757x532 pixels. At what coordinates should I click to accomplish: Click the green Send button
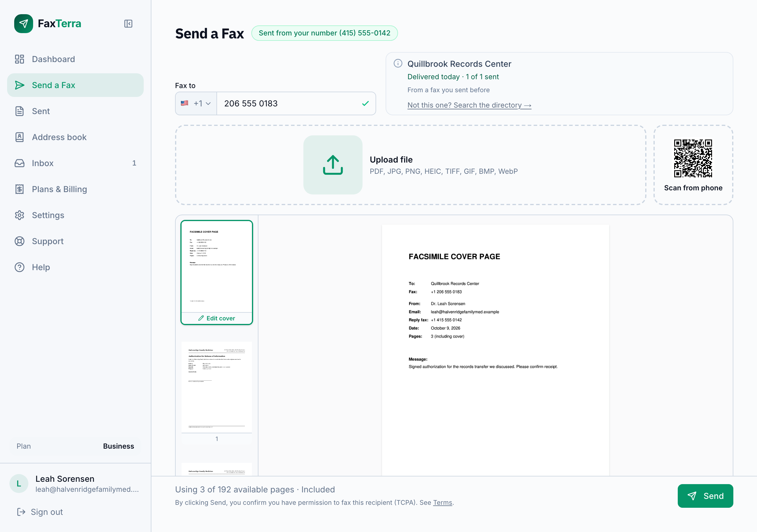point(705,496)
